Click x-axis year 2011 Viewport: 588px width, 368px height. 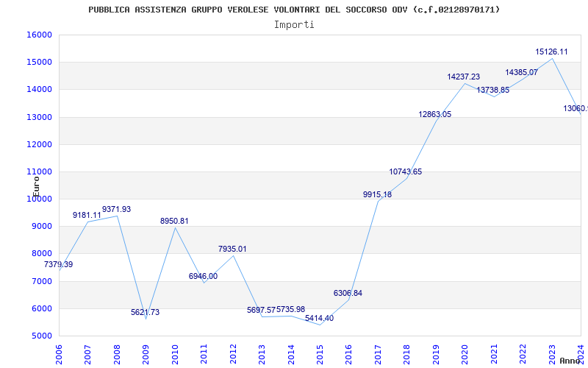tap(204, 353)
